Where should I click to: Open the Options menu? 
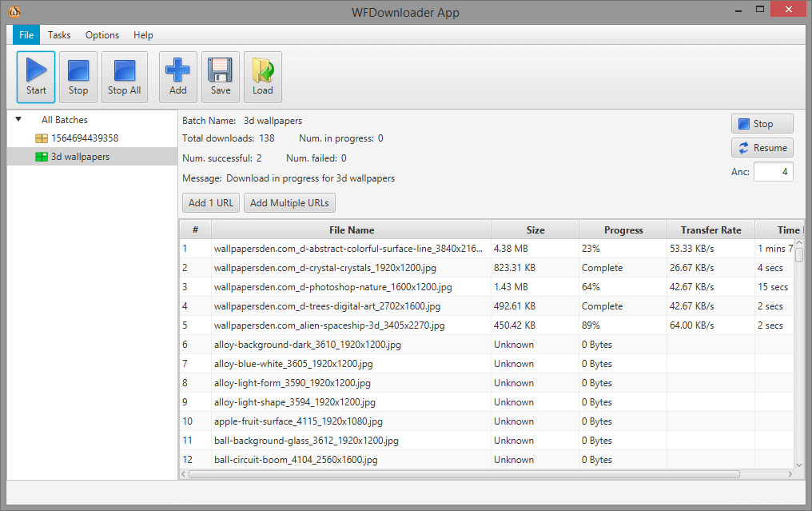pyautogui.click(x=102, y=35)
